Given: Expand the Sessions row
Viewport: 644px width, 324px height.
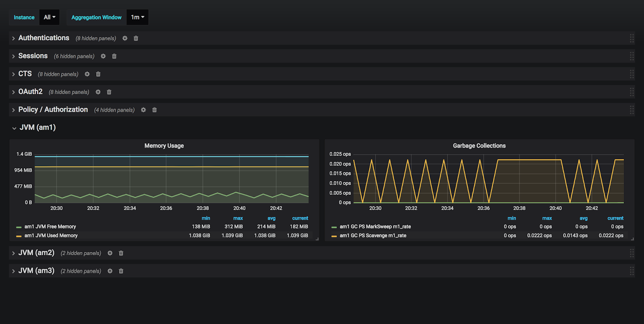Looking at the screenshot, I should coord(13,56).
